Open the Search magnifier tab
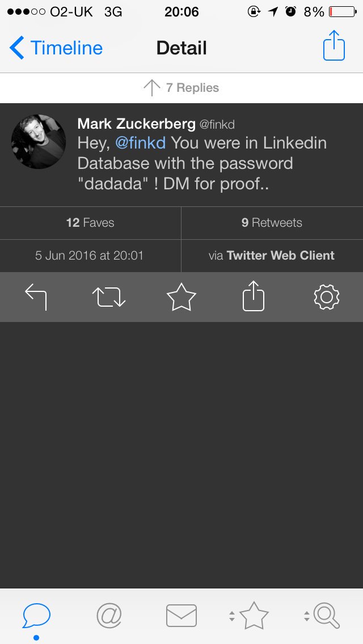The image size is (363, 644). tap(326, 616)
